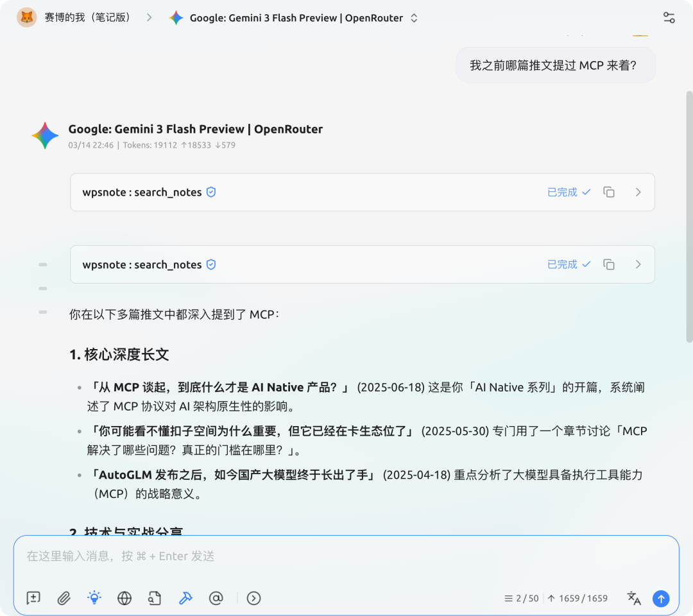Click the translate icon near the send button
Image resolution: width=693 pixels, height=616 pixels.
(634, 598)
